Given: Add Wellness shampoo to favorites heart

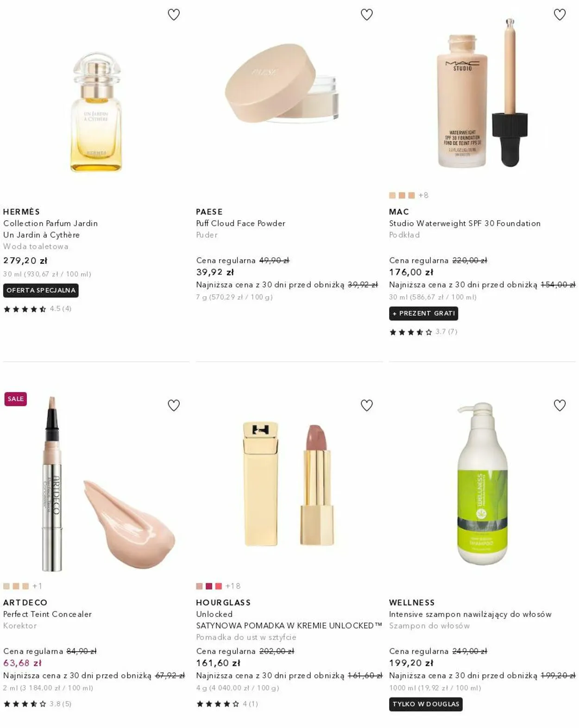Looking at the screenshot, I should pyautogui.click(x=560, y=405).
